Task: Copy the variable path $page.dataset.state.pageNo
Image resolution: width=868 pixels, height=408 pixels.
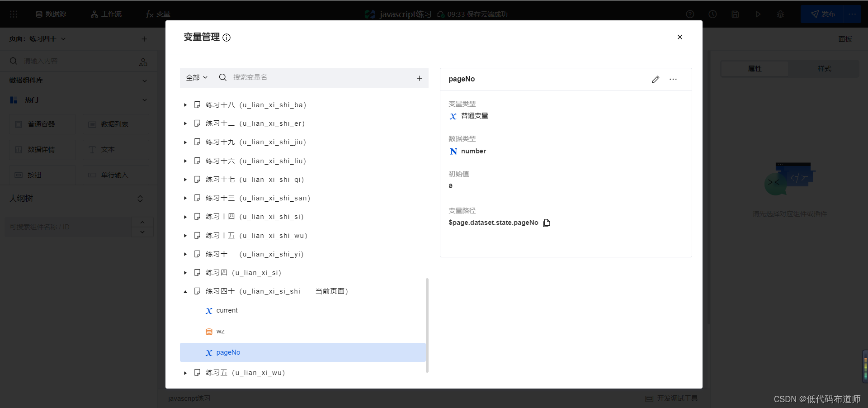Action: pyautogui.click(x=547, y=223)
